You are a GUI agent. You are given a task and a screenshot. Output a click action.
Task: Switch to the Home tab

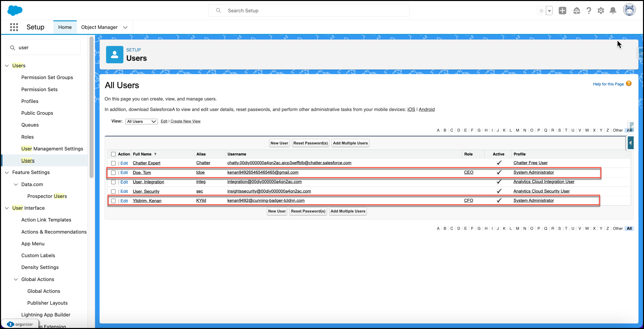click(65, 27)
